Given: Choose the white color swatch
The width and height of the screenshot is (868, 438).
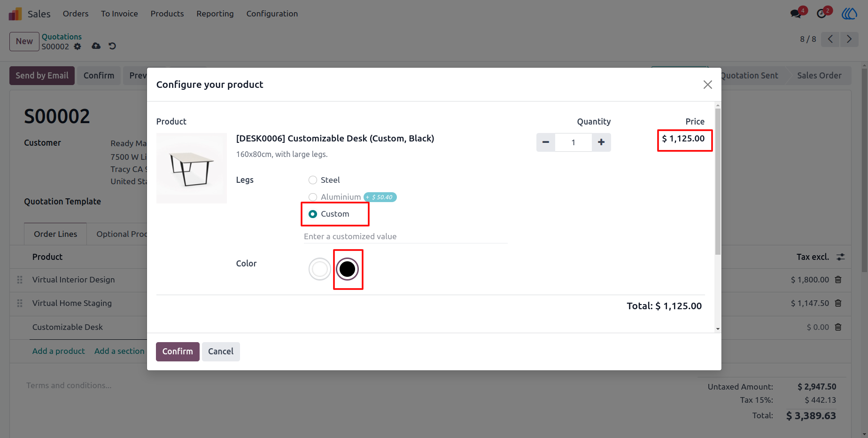Looking at the screenshot, I should coord(320,269).
